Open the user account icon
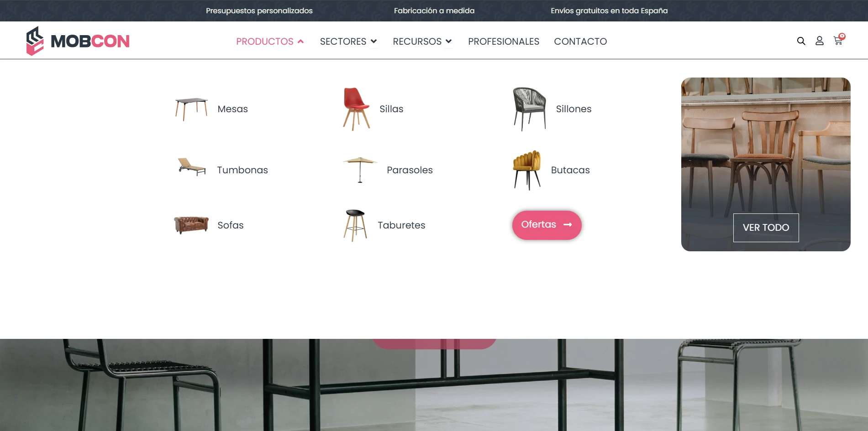Viewport: 868px width, 431px height. [x=820, y=41]
